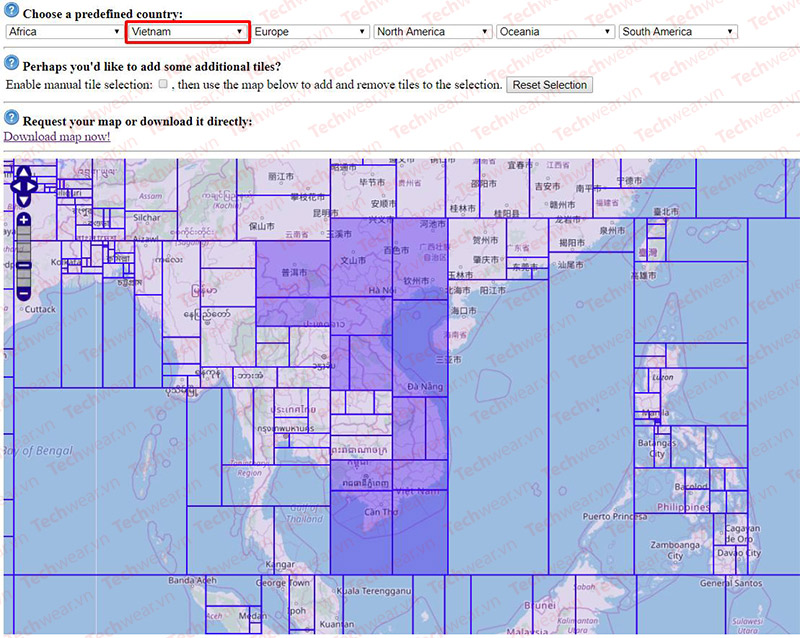The width and height of the screenshot is (800, 638).
Task: Click the zoom slider handle on the zoom bar
Action: [x=24, y=265]
